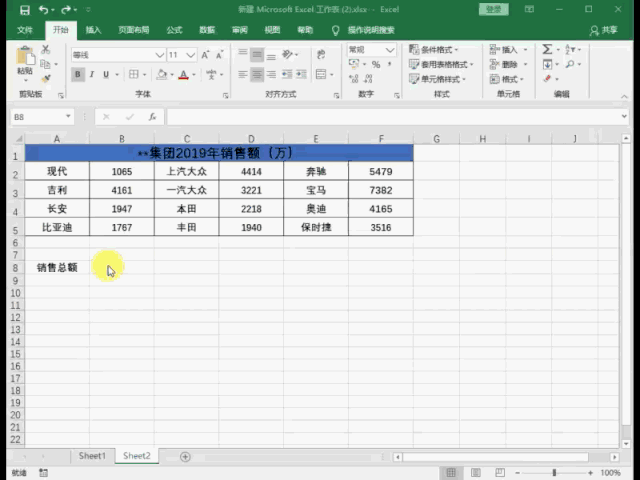Click the Paste clipboard icon
The height and width of the screenshot is (480, 640).
tap(25, 56)
